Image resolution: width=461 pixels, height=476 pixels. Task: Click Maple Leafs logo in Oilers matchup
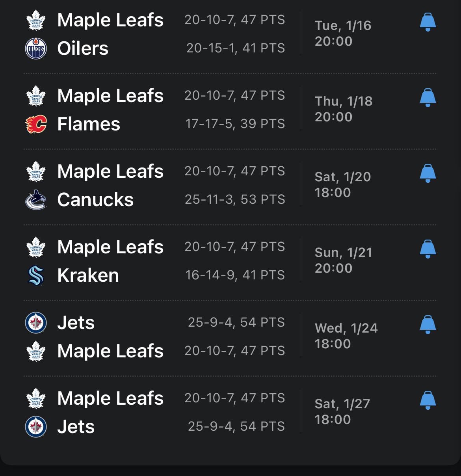tap(36, 20)
